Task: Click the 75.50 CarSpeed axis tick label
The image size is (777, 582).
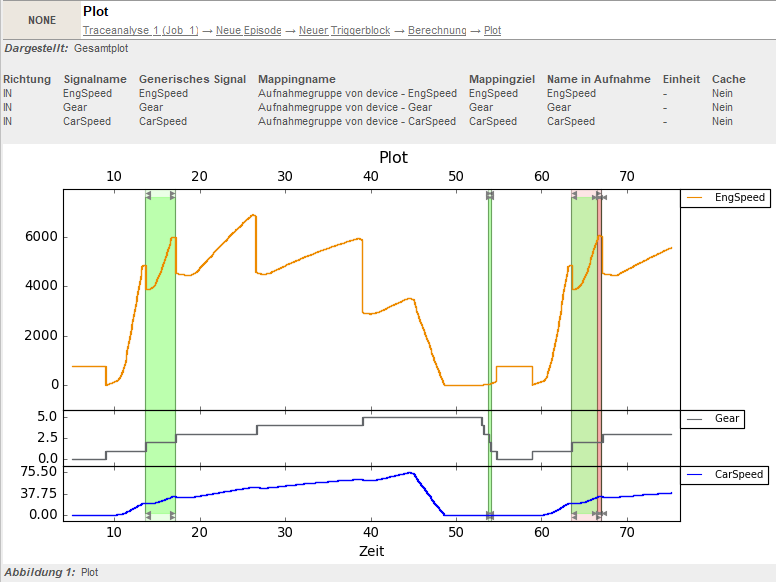Action: pos(39,471)
